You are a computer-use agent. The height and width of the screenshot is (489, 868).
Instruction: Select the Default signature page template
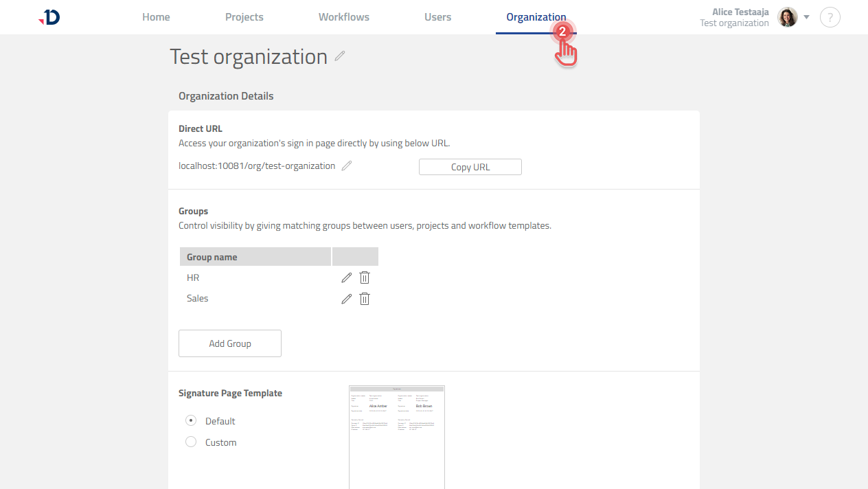pyautogui.click(x=190, y=420)
